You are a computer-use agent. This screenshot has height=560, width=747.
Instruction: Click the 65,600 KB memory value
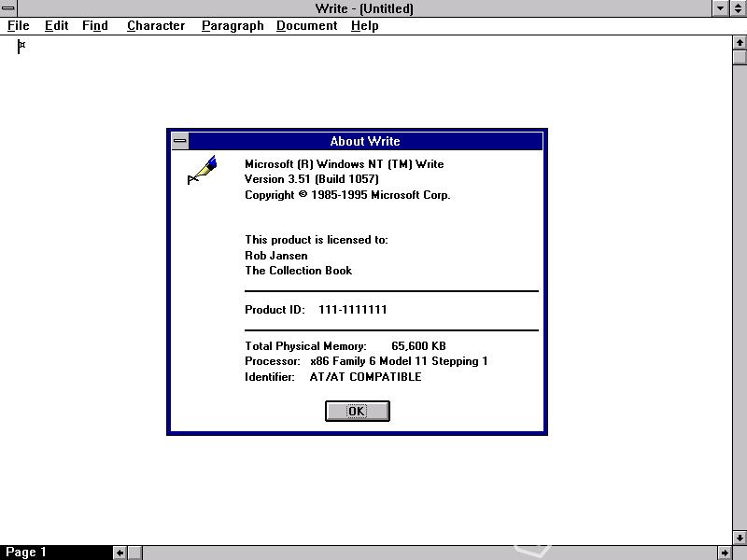418,346
